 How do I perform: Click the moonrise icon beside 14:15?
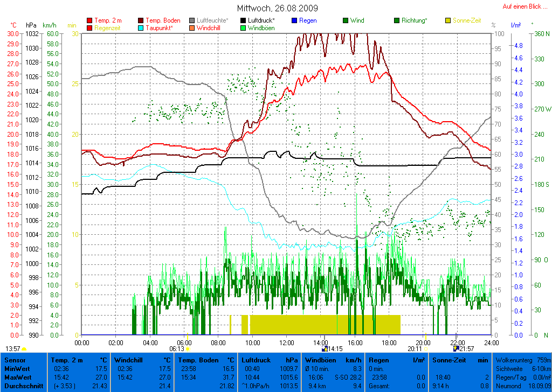tap(324, 349)
